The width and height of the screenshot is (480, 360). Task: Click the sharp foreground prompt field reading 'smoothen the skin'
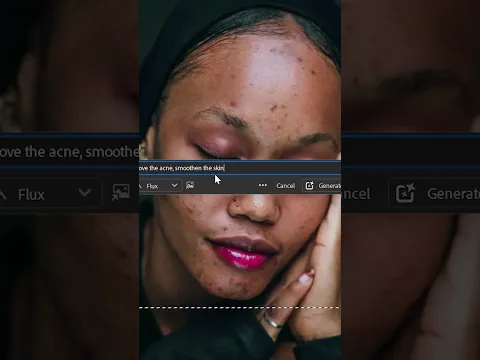[240, 168]
